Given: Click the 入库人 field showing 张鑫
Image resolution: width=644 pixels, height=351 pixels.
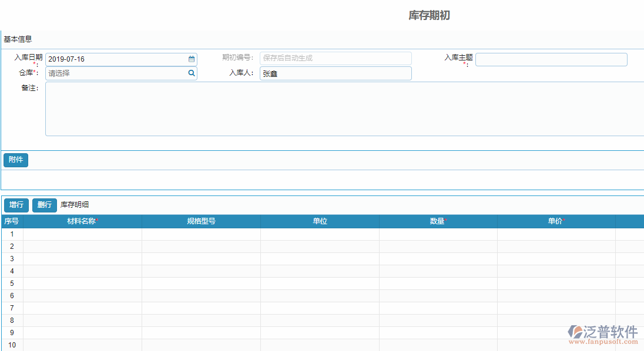Looking at the screenshot, I should (335, 73).
